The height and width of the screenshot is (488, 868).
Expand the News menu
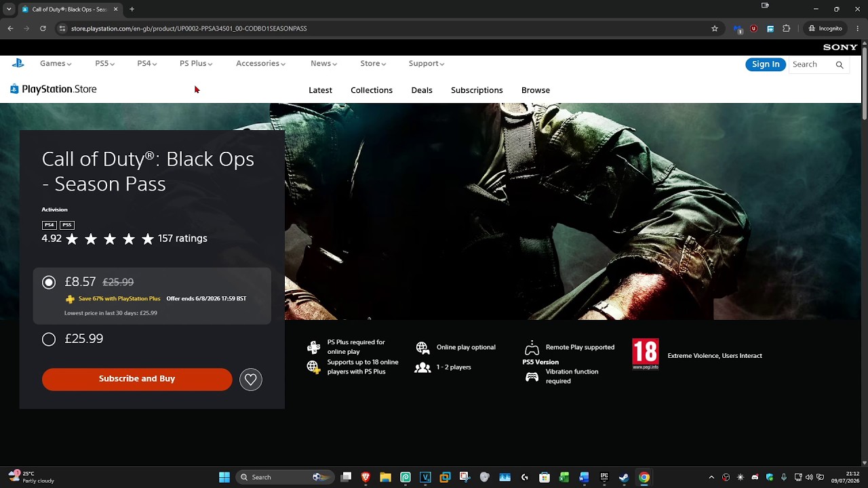click(x=323, y=63)
